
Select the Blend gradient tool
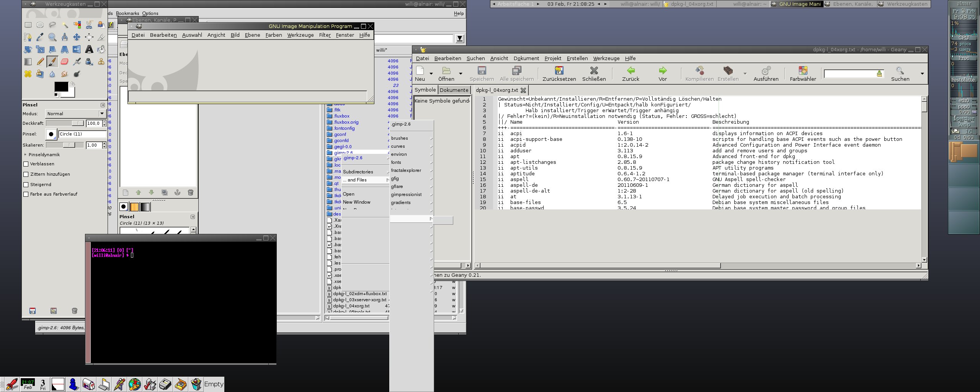28,62
